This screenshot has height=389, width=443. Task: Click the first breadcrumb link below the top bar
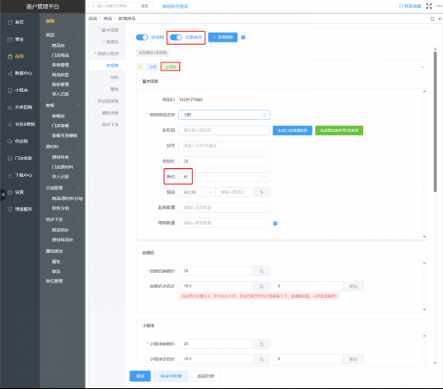pyautogui.click(x=93, y=18)
